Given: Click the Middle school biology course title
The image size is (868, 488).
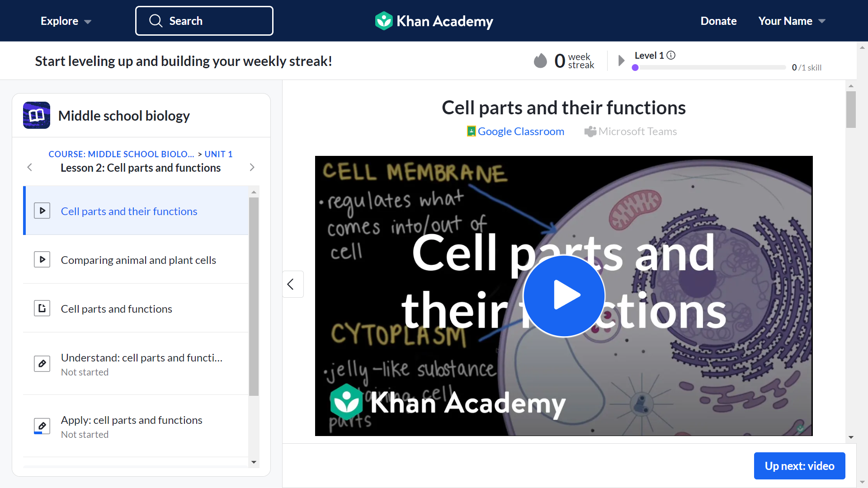Looking at the screenshot, I should coord(124,116).
